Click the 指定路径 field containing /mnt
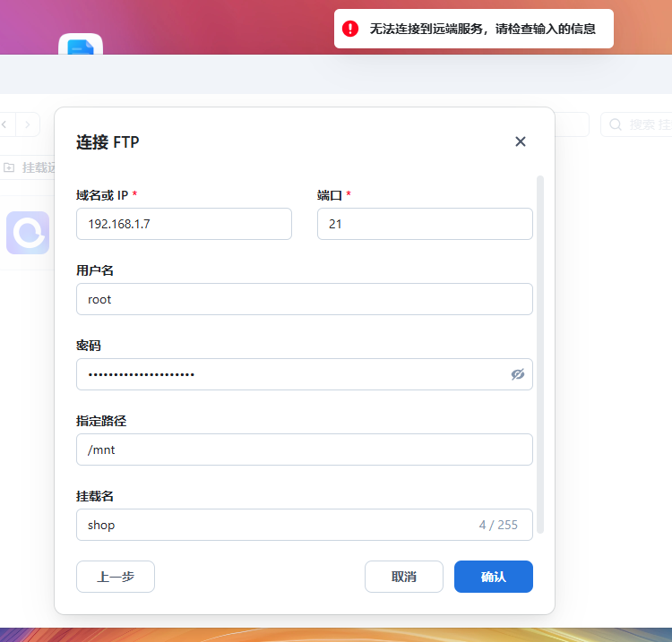 pyautogui.click(x=305, y=449)
